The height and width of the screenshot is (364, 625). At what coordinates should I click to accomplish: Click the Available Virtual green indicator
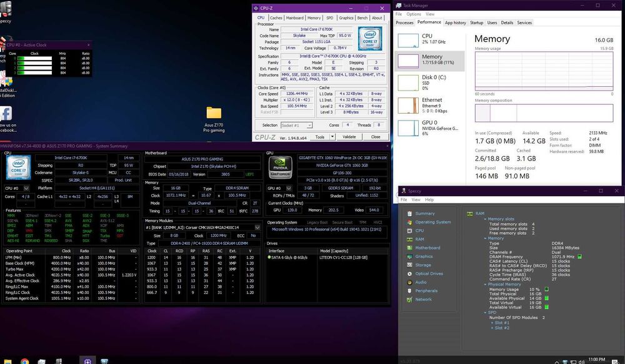(546, 307)
